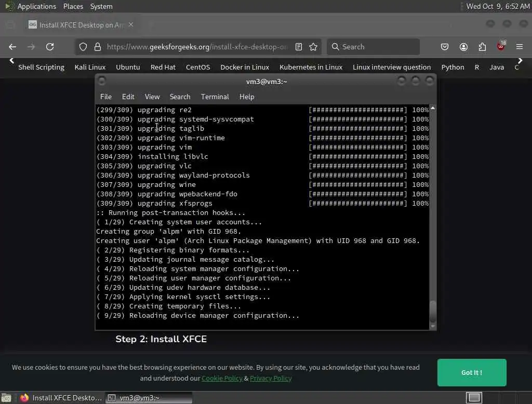Image resolution: width=532 pixels, height=404 pixels.
Task: Open the Kubernetes in Linux topic link
Action: pos(311,67)
